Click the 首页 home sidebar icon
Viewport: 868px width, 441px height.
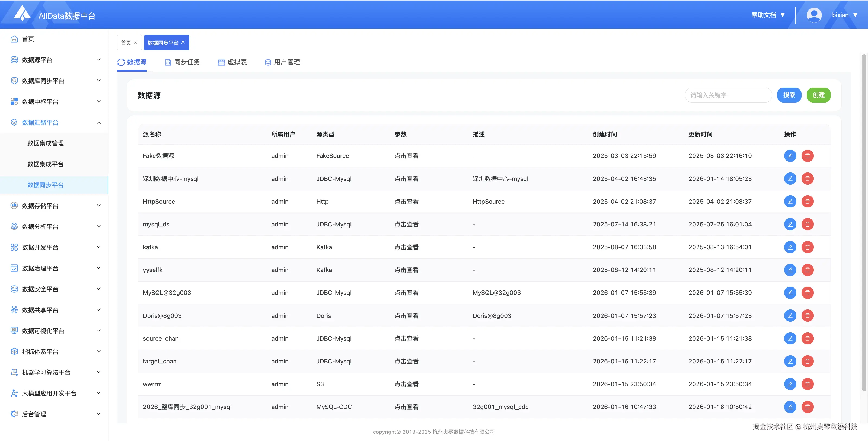[x=14, y=39]
